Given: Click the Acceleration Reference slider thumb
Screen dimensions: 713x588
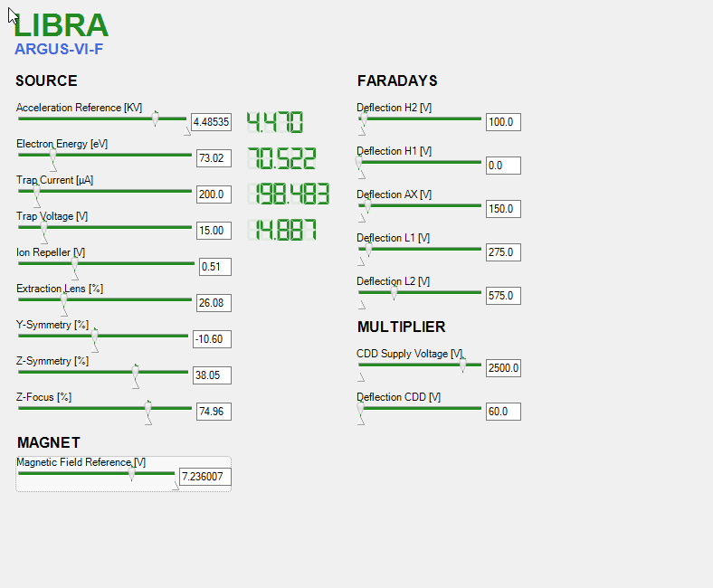Looking at the screenshot, I should click(x=155, y=119).
